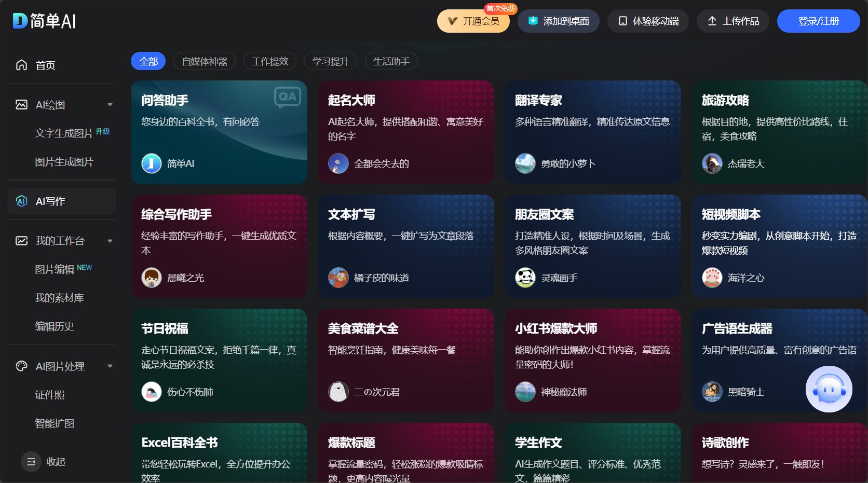The image size is (868, 483).
Task: Go to 首页 label
Action: click(45, 65)
